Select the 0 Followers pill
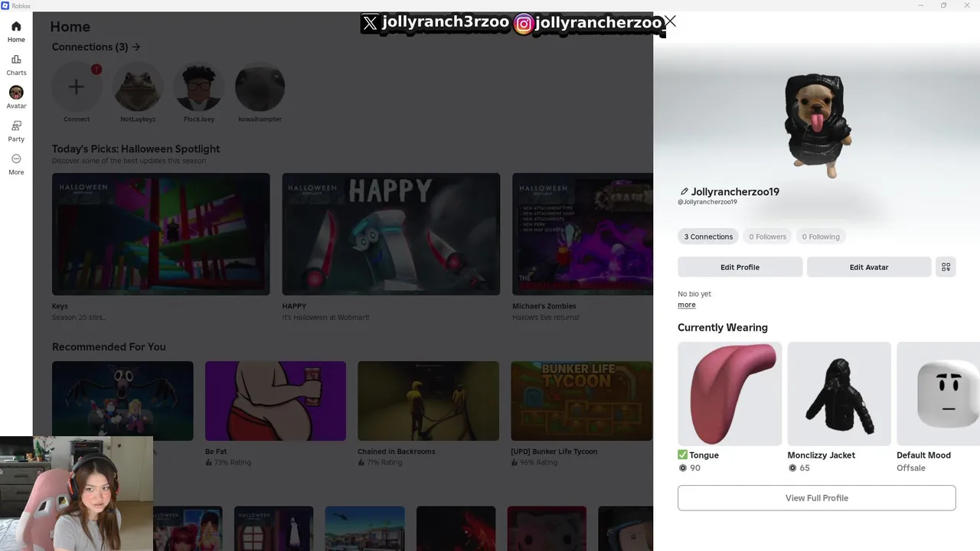The width and height of the screenshot is (980, 551). click(x=767, y=236)
